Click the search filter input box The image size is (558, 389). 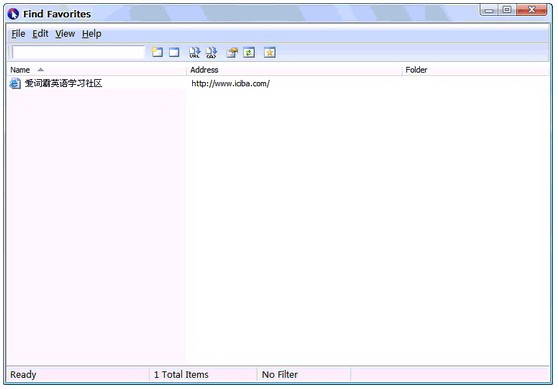pos(79,52)
